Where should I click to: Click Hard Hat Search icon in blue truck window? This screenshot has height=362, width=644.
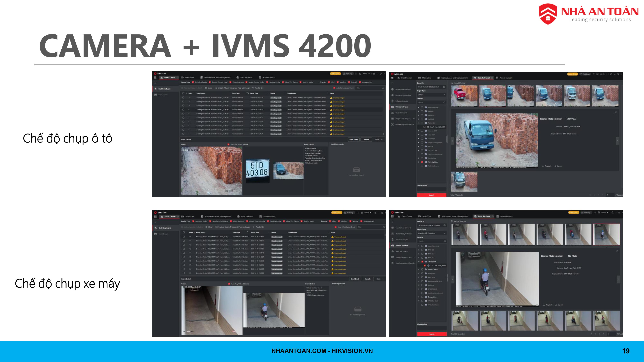point(393,113)
